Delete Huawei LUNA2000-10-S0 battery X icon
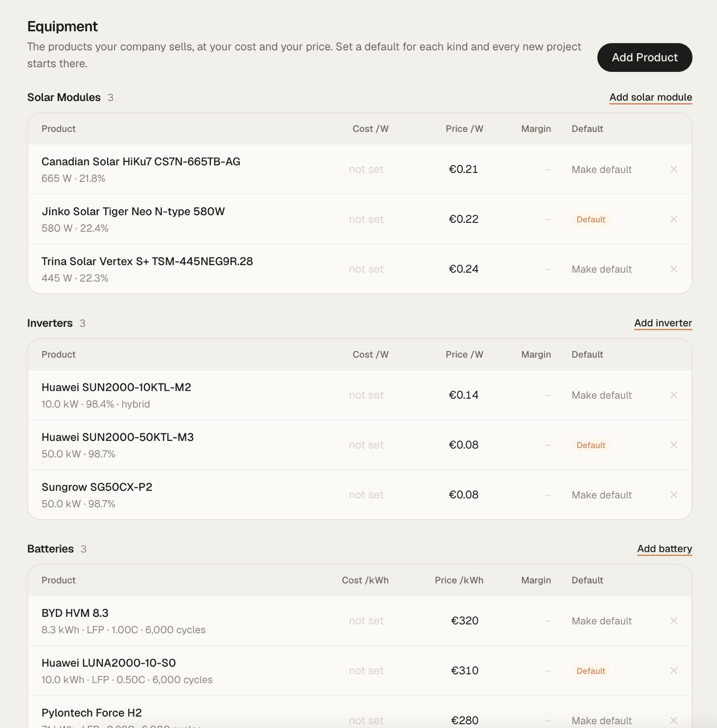This screenshot has height=728, width=717. pyautogui.click(x=674, y=671)
